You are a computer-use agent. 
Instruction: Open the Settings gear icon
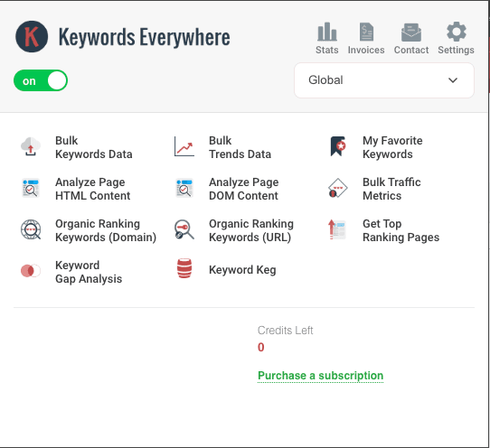click(457, 32)
